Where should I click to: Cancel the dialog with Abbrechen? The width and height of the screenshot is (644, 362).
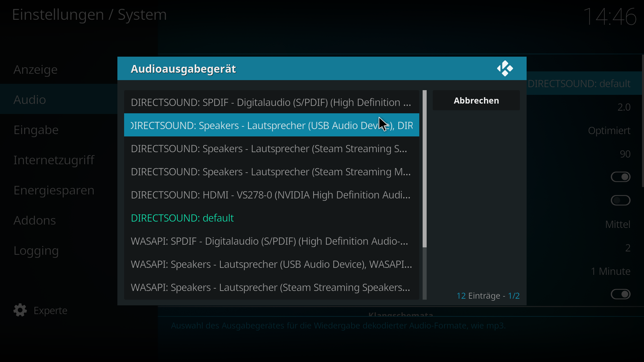(x=476, y=100)
